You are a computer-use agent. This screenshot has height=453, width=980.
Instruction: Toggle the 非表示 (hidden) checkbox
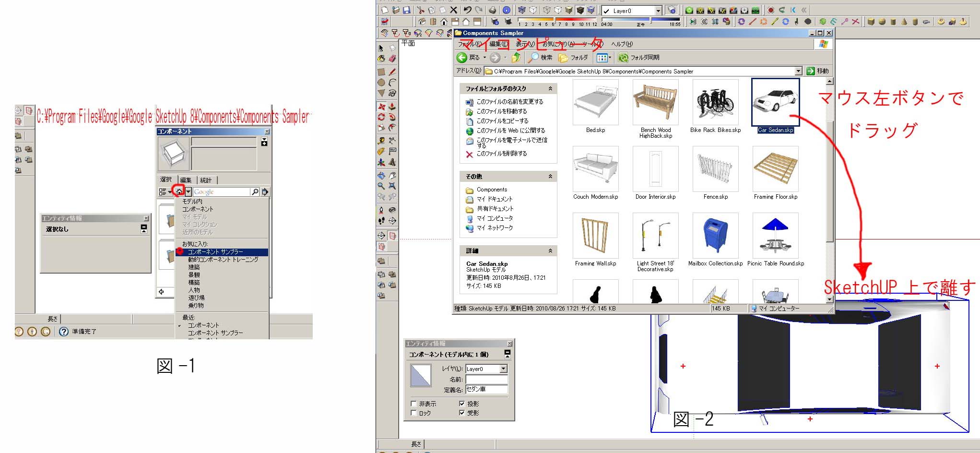pos(414,404)
